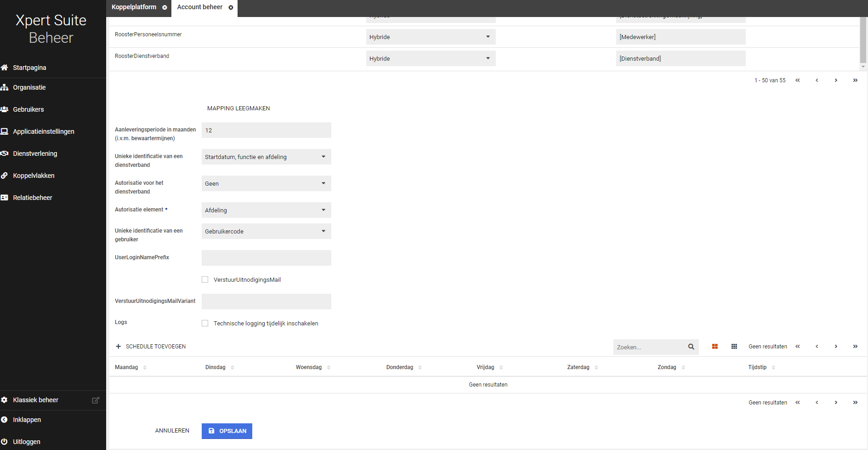
Task: Open Koppelvlakken in the sidebar
Action: [x=34, y=176]
